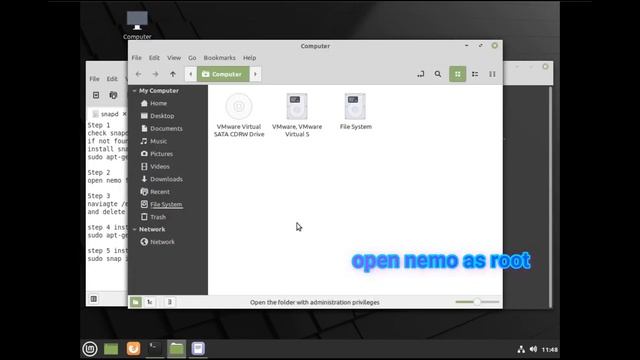640x360 pixels.
Task: Switch to list view
Action: (x=475, y=74)
